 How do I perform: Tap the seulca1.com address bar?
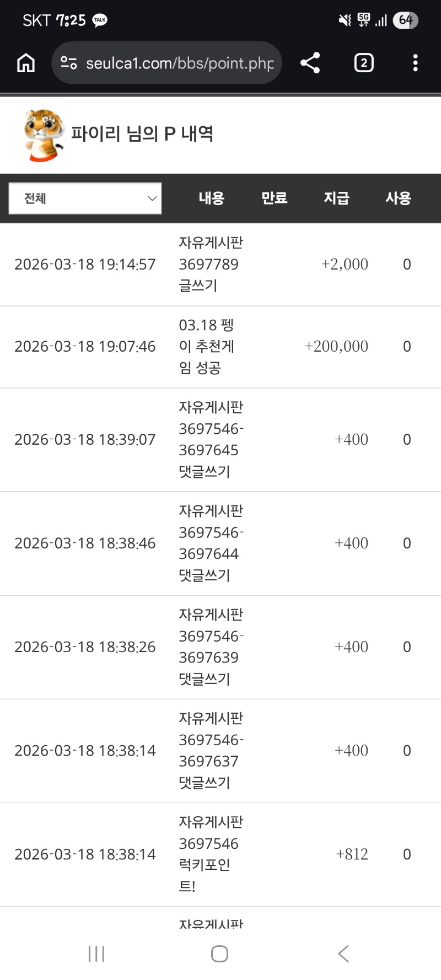(x=179, y=63)
